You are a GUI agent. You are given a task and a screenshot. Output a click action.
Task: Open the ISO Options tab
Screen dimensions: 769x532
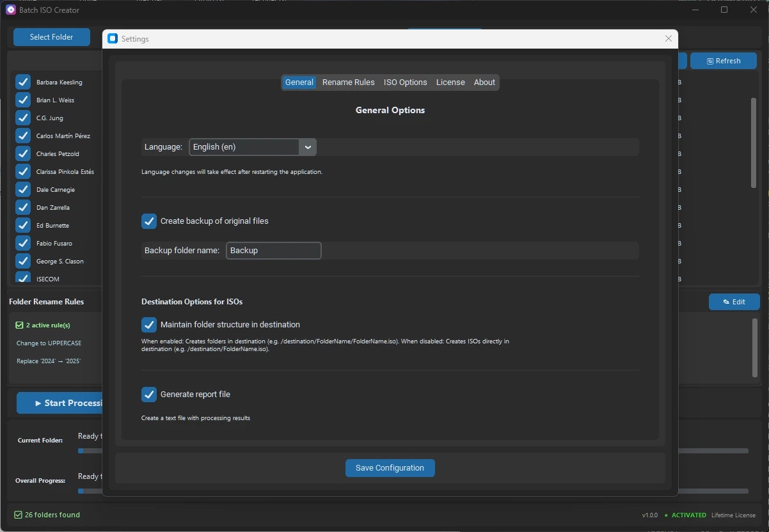tap(406, 82)
